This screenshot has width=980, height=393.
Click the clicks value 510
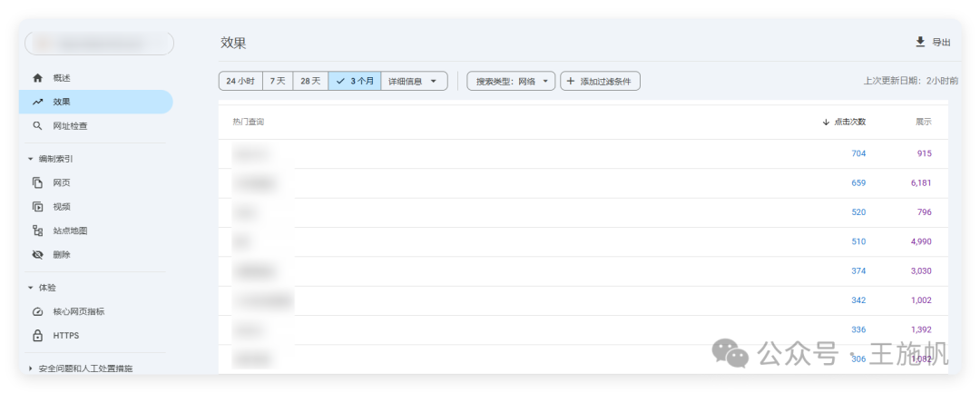[858, 241]
